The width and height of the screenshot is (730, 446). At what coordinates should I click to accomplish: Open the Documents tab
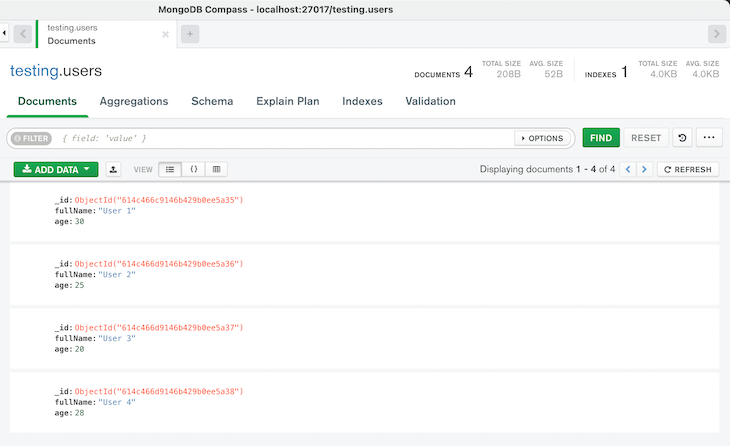coord(47,101)
